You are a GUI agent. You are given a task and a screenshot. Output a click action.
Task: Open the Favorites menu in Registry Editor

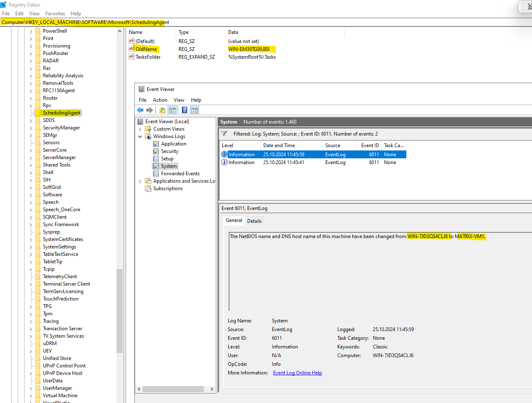coord(55,13)
